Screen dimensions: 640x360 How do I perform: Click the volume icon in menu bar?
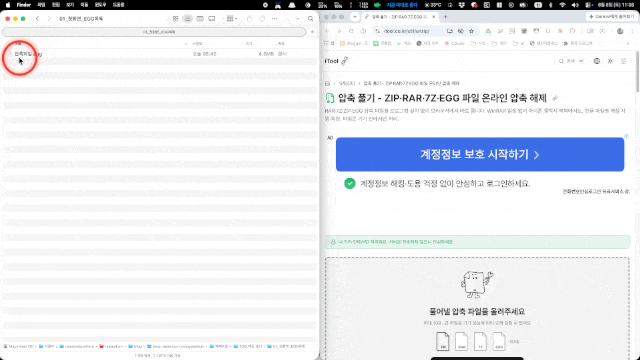pyautogui.click(x=575, y=5)
